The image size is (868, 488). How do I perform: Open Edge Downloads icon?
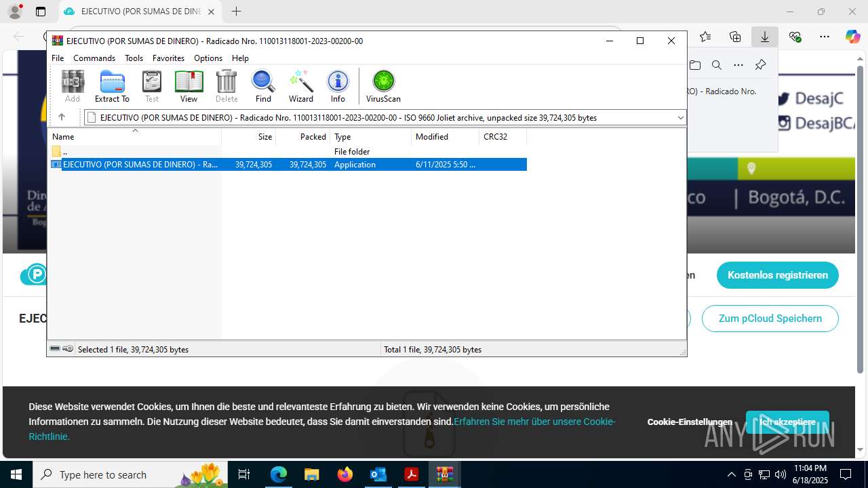coord(765,37)
